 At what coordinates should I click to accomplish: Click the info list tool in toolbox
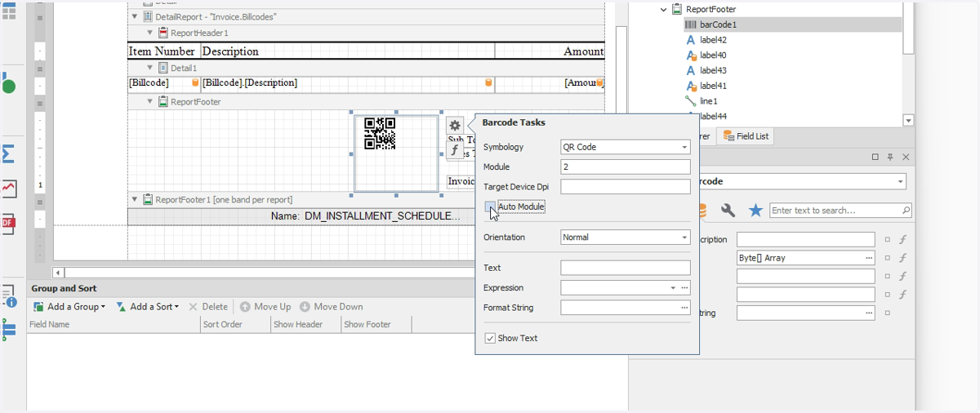tap(9, 295)
